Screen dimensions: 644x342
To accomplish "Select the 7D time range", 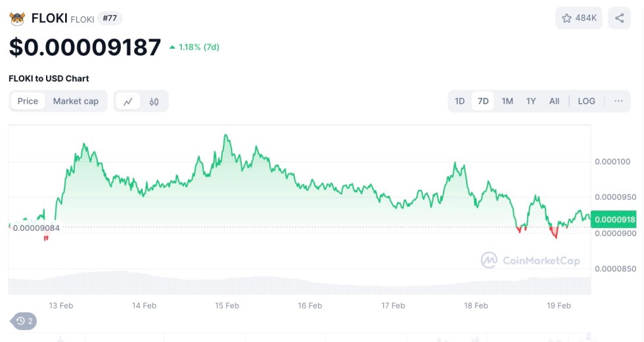I will (x=483, y=101).
